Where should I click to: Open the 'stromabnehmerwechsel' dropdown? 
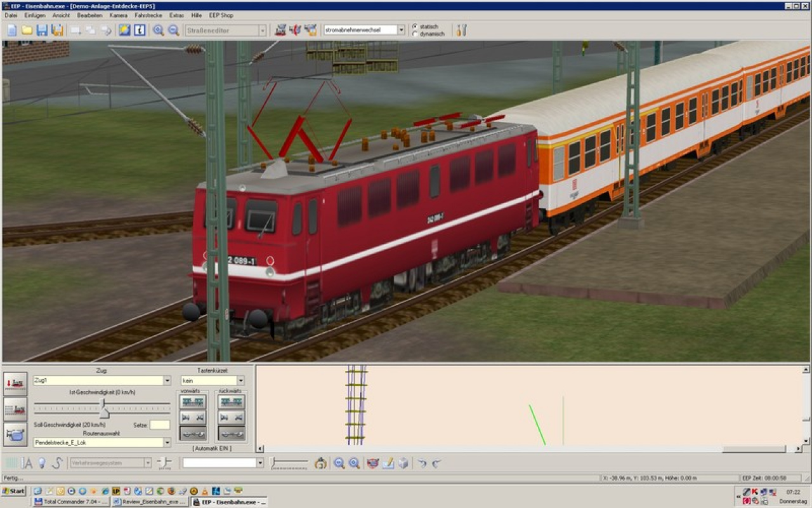tap(401, 30)
